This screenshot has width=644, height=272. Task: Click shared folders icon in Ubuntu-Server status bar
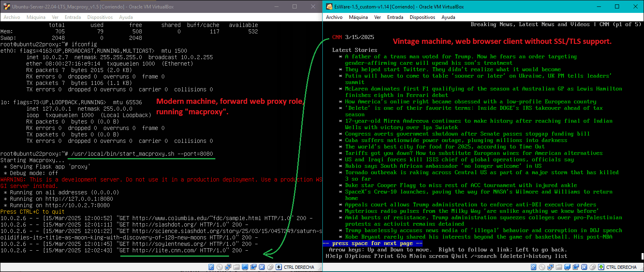pos(236,267)
